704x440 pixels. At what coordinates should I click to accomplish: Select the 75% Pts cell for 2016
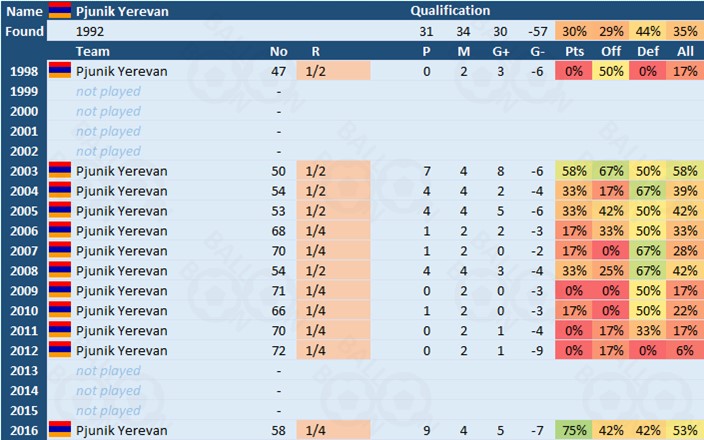(x=574, y=430)
